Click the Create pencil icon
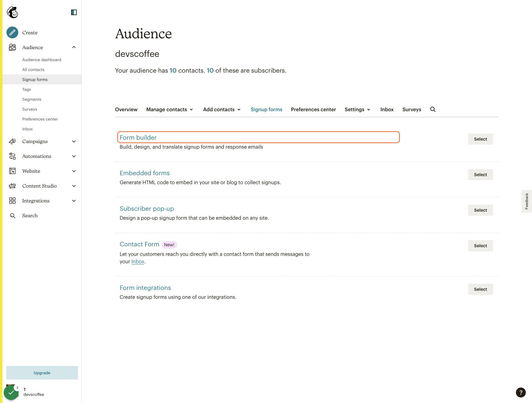Screen dimensions: 532x403 (12, 32)
